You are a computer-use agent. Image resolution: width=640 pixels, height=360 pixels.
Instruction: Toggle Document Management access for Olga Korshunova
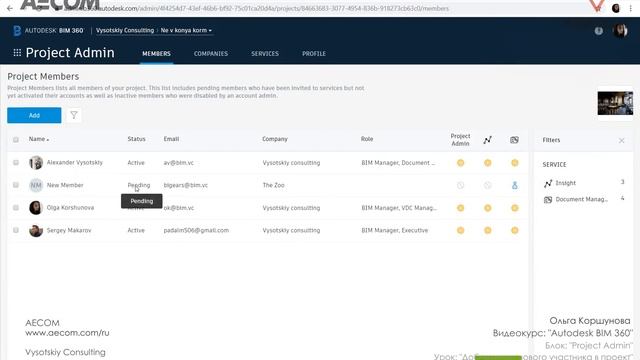click(x=515, y=208)
